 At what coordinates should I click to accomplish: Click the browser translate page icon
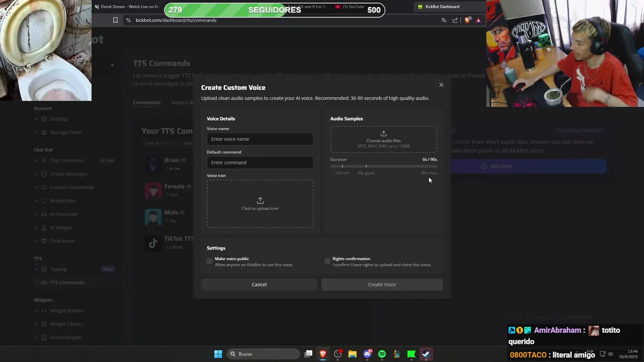443,20
